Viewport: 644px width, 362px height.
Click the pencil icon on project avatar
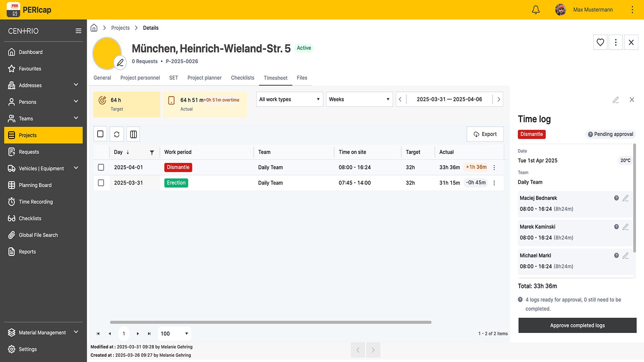click(120, 62)
